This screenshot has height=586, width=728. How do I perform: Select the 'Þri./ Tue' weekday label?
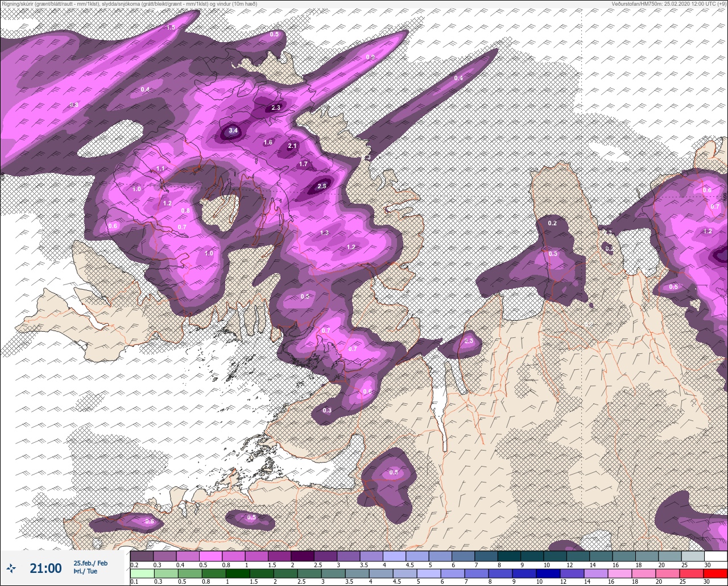(85, 571)
